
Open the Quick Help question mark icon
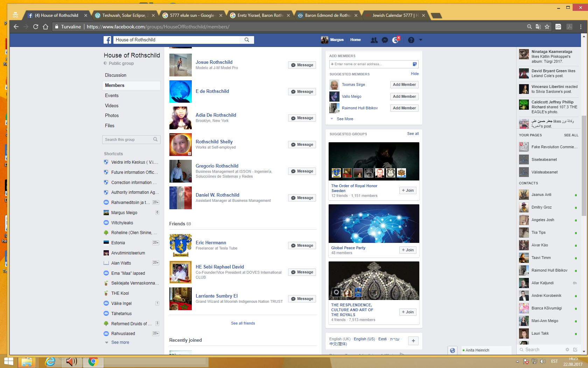(411, 40)
